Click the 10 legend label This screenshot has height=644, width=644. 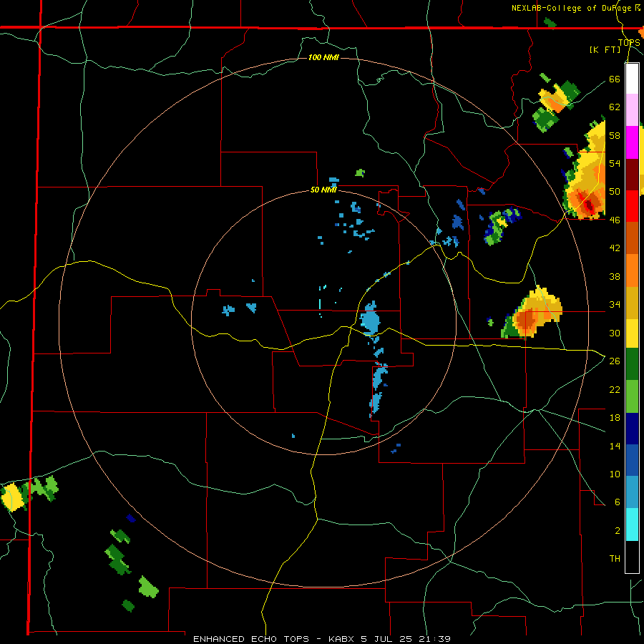pyautogui.click(x=615, y=474)
